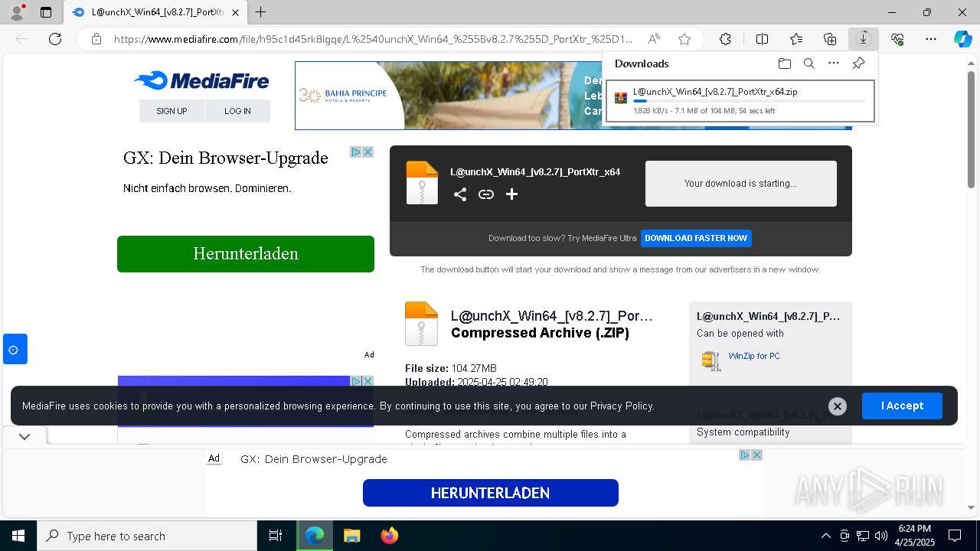
Task: Click the taskbar search box
Action: point(147,536)
